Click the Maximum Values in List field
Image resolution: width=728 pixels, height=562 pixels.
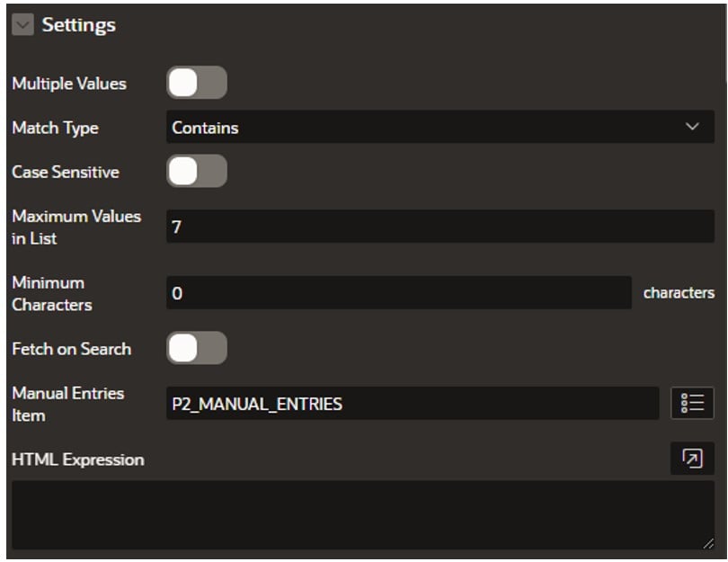point(440,227)
